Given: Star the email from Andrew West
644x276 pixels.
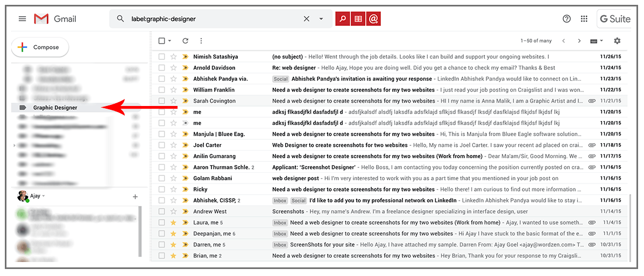Looking at the screenshot, I should [173, 211].
